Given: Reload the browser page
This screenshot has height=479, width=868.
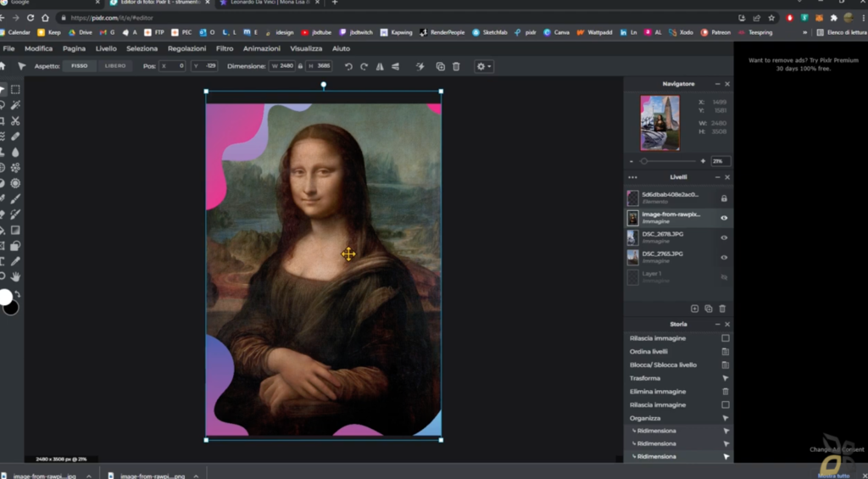Looking at the screenshot, I should (30, 18).
